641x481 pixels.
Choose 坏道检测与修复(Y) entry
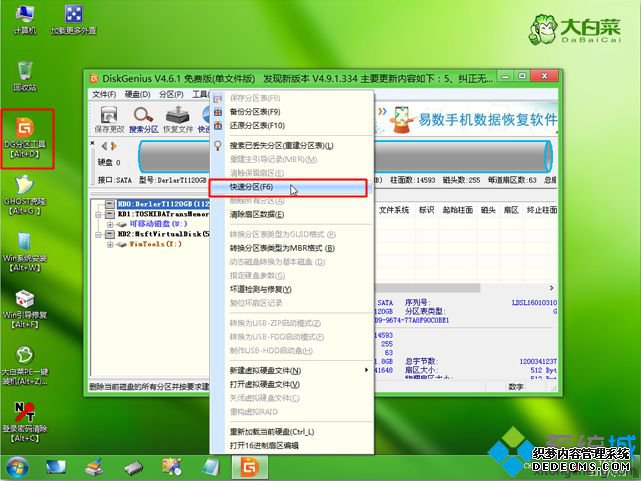(292, 289)
